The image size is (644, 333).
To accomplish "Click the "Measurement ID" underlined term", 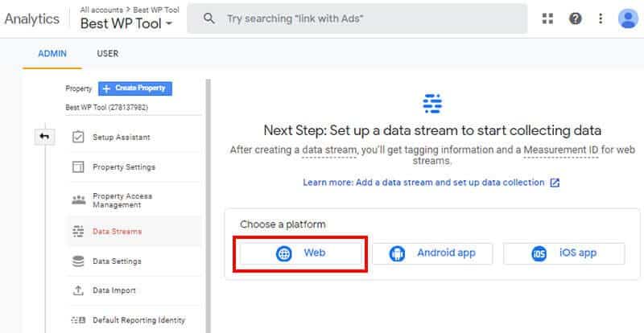I will [560, 150].
